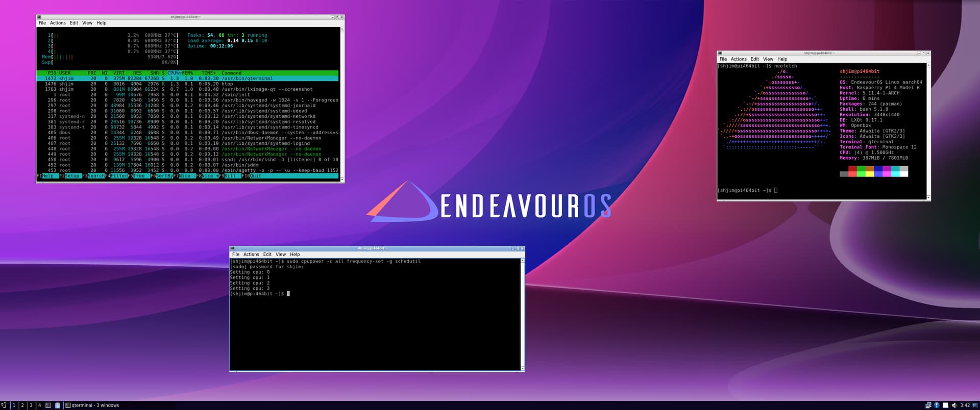This screenshot has height=410, width=980.
Task: Open the window menu icon of the neofetch window
Action: click(720, 53)
